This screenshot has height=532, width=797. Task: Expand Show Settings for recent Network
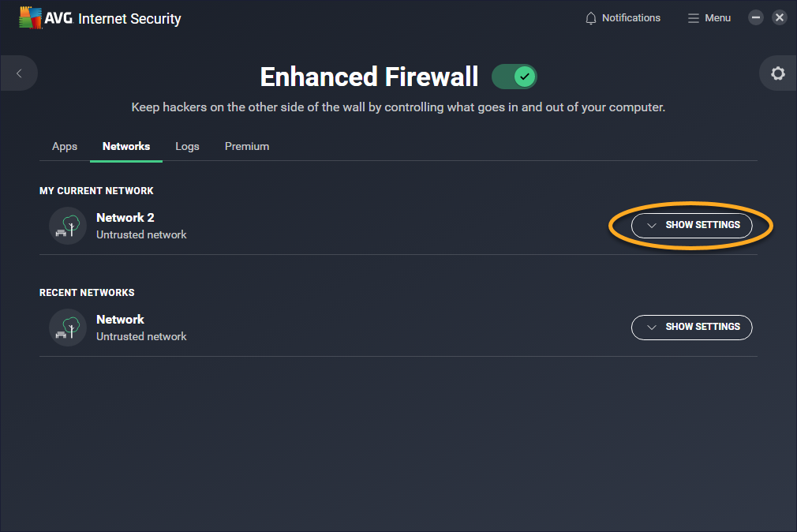click(x=692, y=327)
